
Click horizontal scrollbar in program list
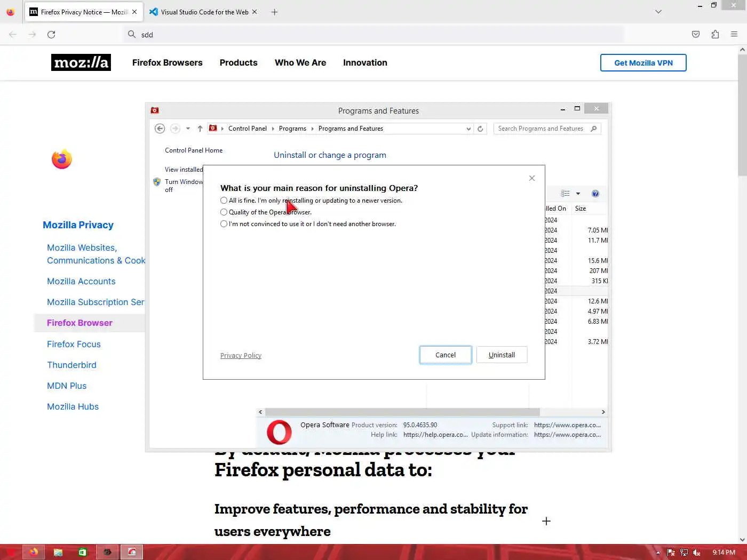click(402, 412)
